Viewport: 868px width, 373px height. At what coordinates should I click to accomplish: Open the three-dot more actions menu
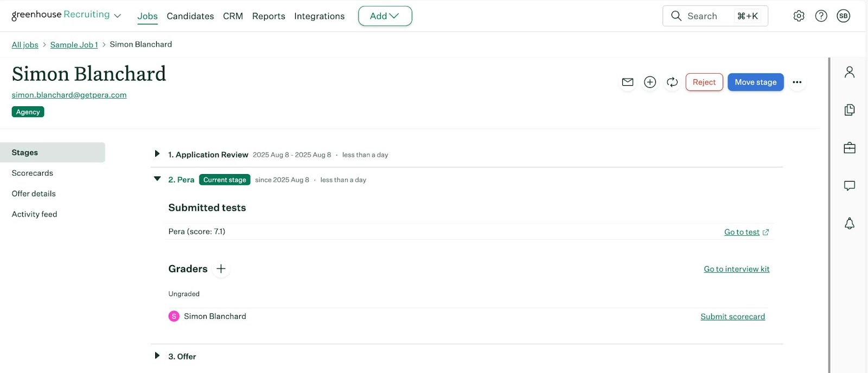point(796,82)
